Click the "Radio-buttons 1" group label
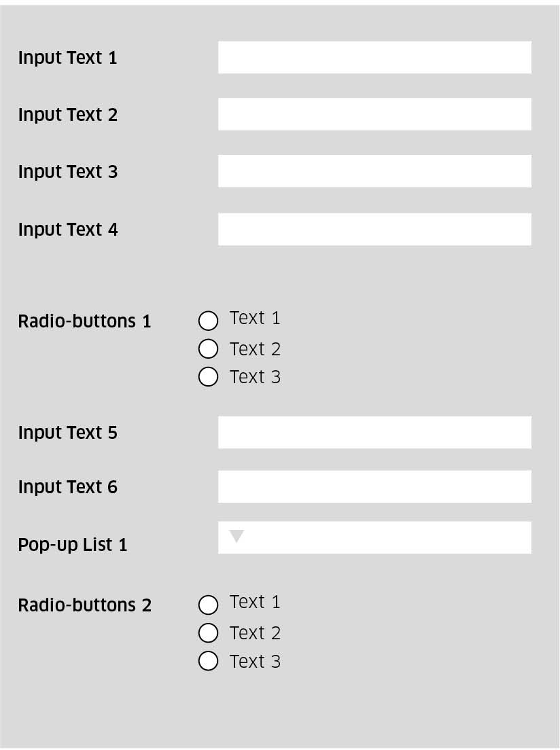 [x=84, y=321]
